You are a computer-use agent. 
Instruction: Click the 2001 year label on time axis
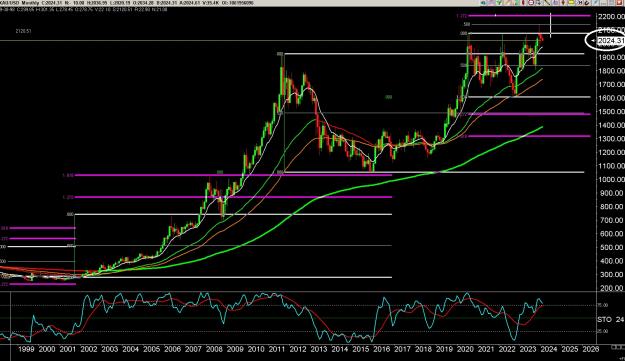(68, 349)
